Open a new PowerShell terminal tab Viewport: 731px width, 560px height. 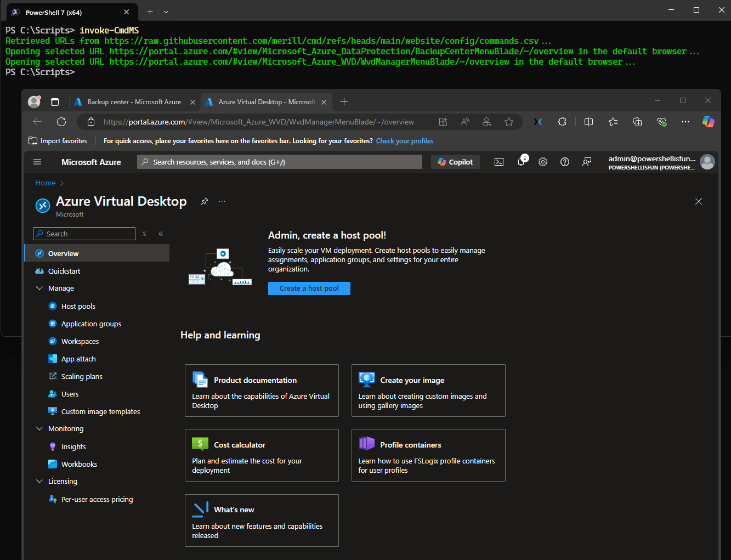[150, 12]
